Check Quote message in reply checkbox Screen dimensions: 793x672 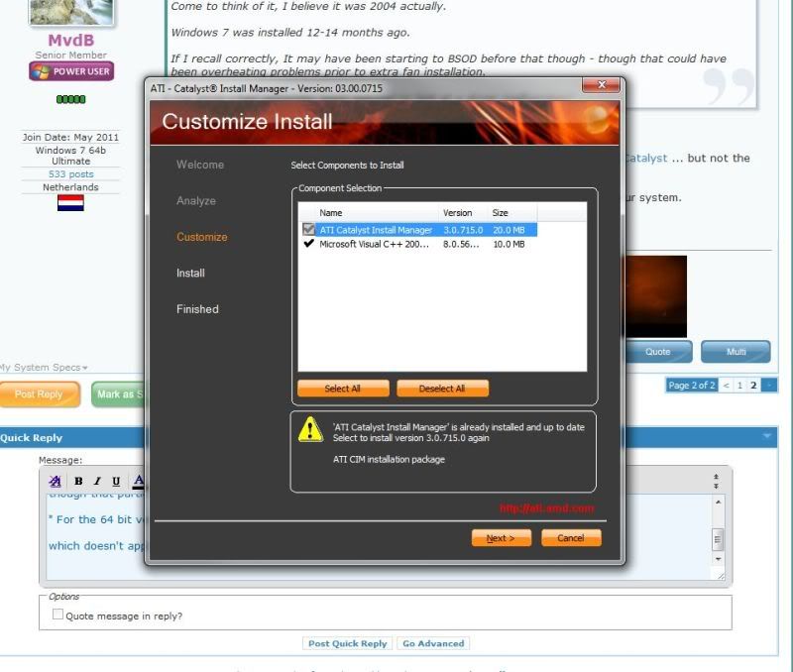pos(57,614)
